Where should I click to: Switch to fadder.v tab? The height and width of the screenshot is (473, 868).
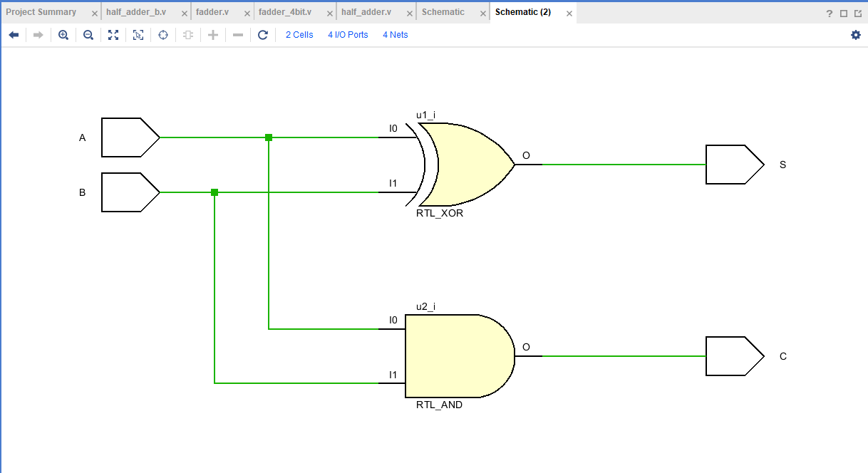[213, 12]
